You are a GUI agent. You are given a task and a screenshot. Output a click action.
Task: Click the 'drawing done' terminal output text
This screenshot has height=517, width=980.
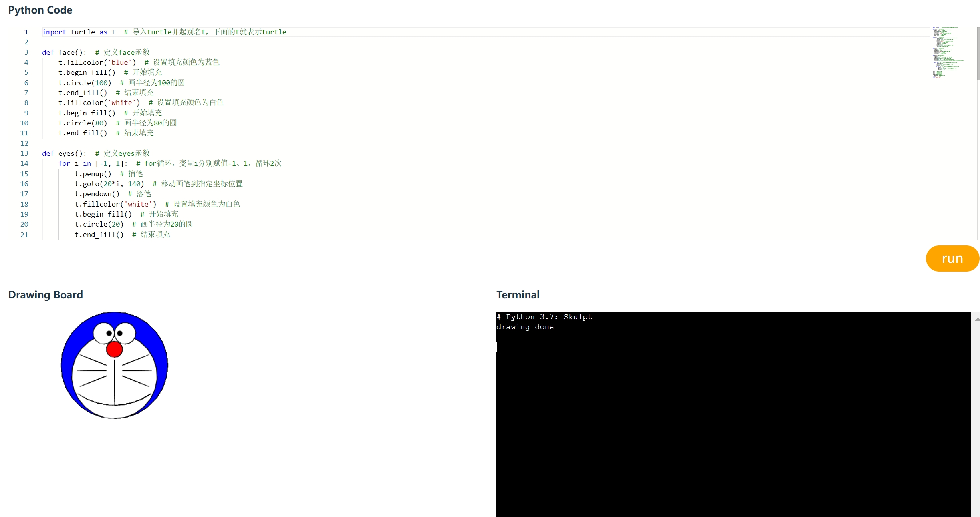pyautogui.click(x=525, y=327)
